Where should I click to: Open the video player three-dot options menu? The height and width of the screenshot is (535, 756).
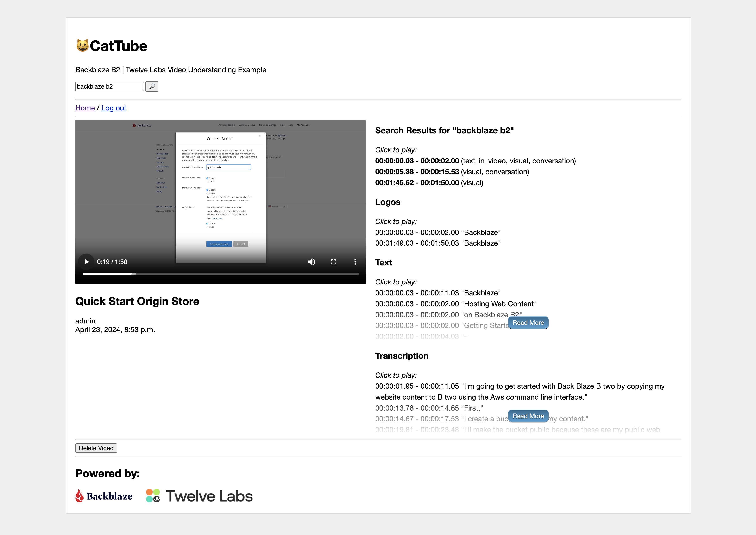[355, 262]
